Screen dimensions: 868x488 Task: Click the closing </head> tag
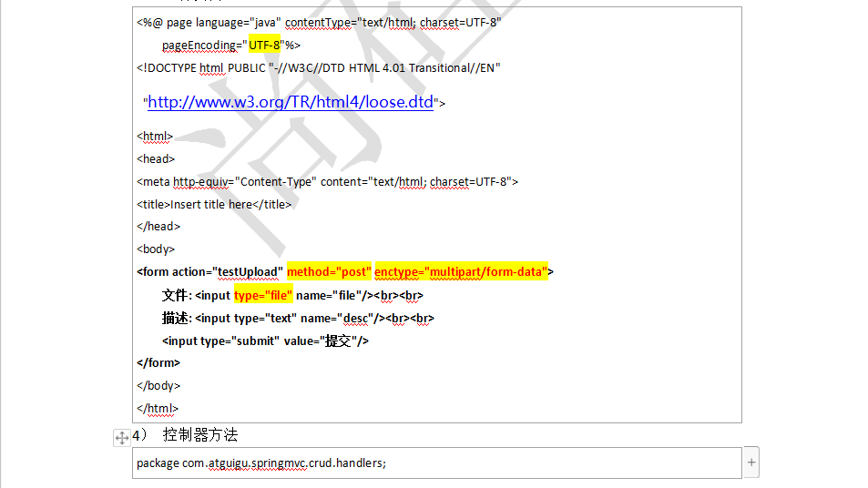point(158,227)
